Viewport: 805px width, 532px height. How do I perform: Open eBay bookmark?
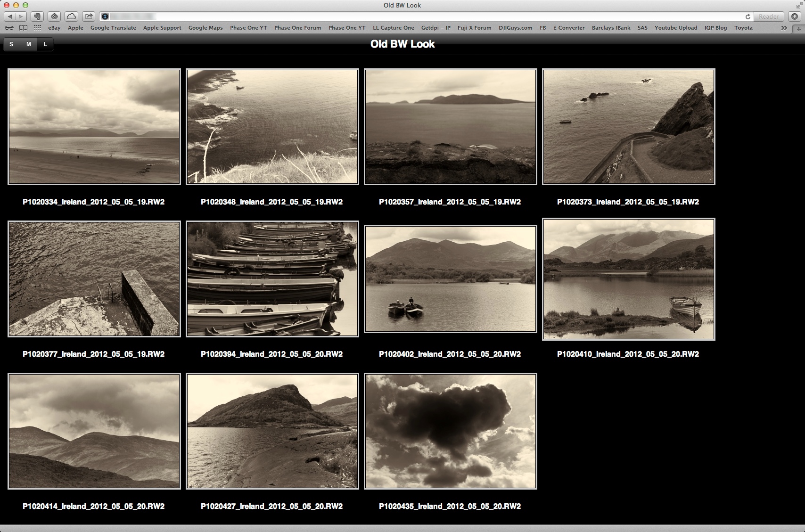tap(54, 28)
